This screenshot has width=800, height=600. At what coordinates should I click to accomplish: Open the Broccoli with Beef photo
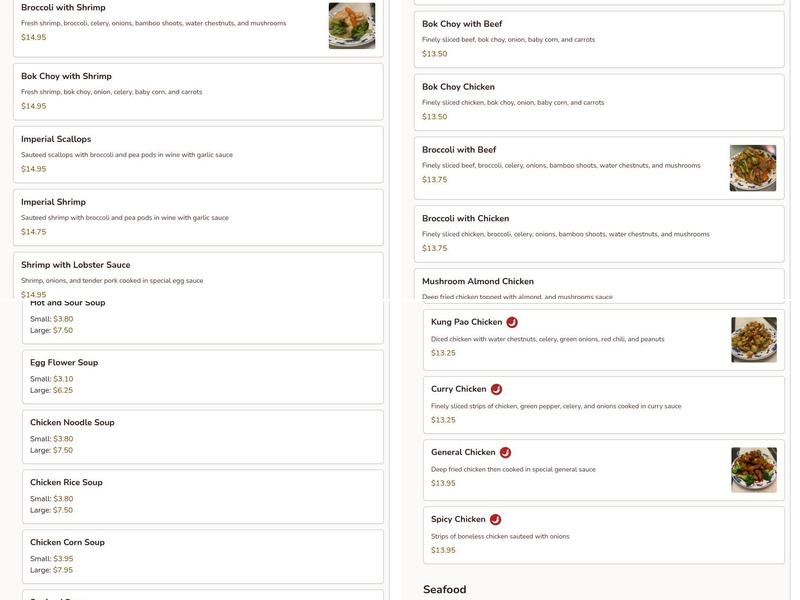click(752, 168)
